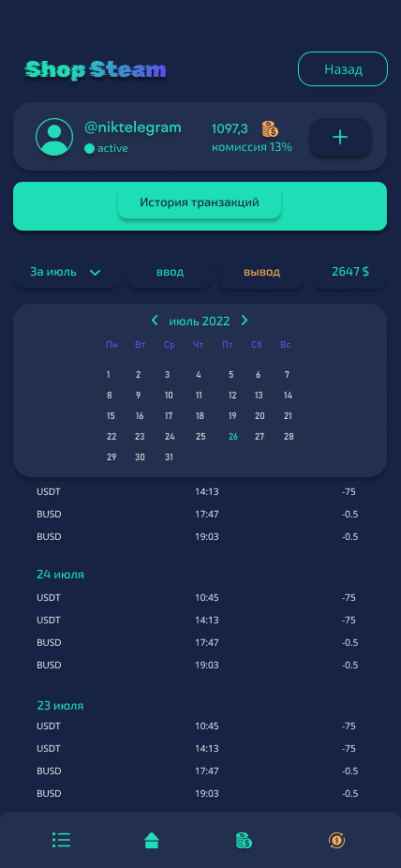Tap the user profile avatar

54,137
